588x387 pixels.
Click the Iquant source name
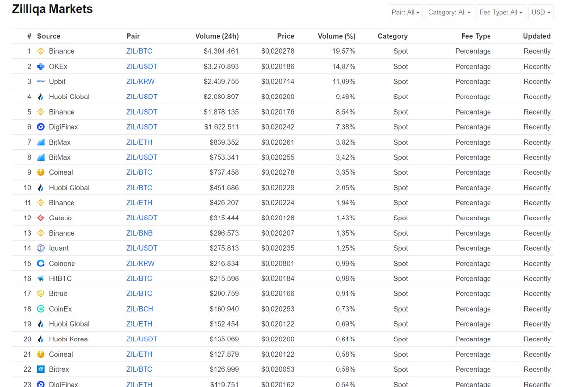click(x=59, y=249)
